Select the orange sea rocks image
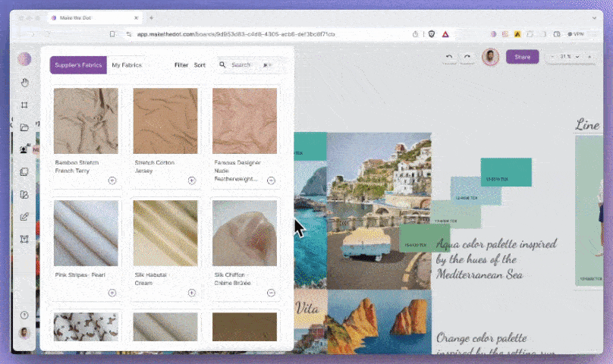The height and width of the screenshot is (364, 613). [x=379, y=322]
